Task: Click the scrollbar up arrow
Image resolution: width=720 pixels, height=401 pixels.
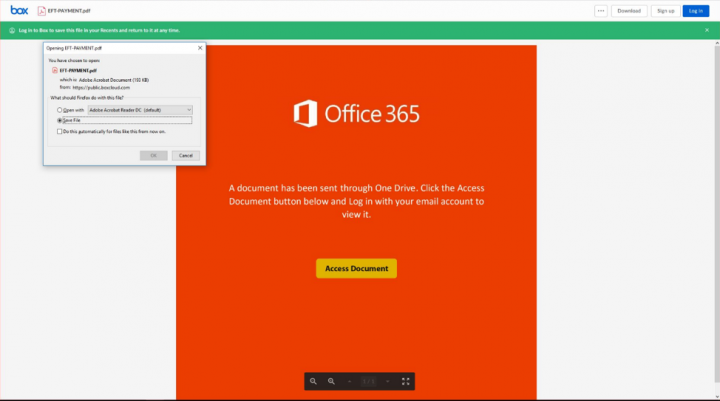Action: [717, 43]
